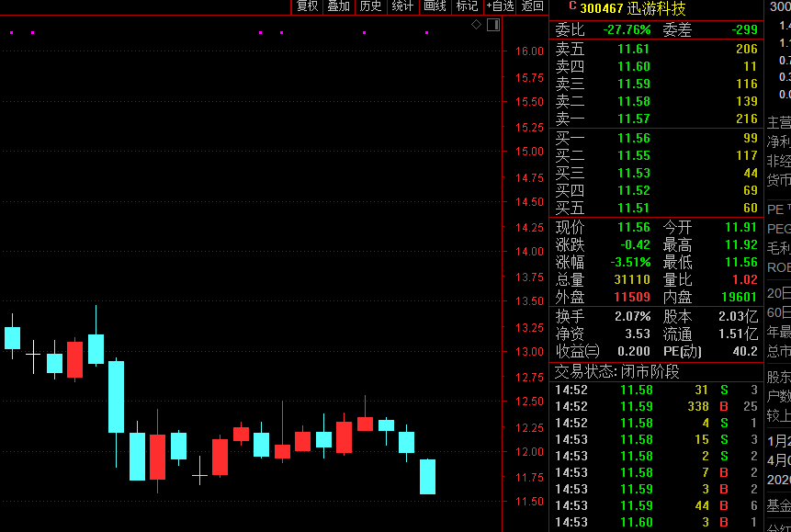Select the 14:52 trade of 338 lots

pos(656,406)
